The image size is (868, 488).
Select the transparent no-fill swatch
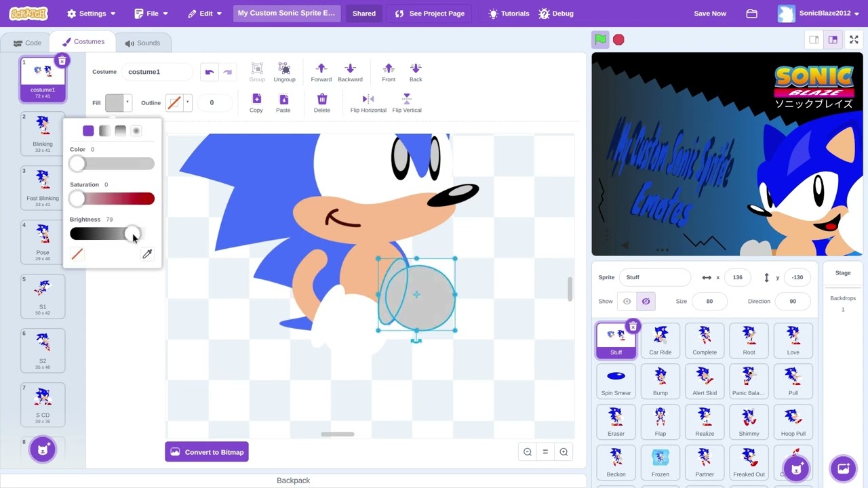tap(77, 254)
